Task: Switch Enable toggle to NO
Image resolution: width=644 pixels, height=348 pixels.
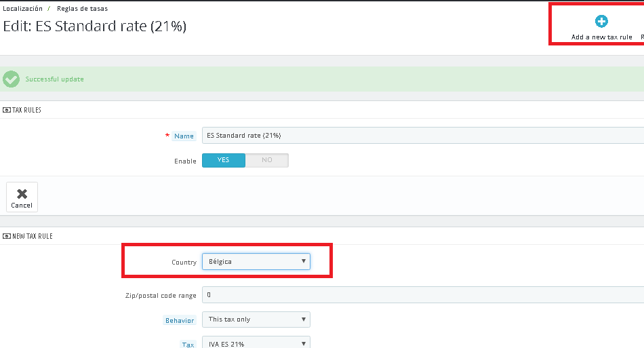Action: click(x=267, y=160)
